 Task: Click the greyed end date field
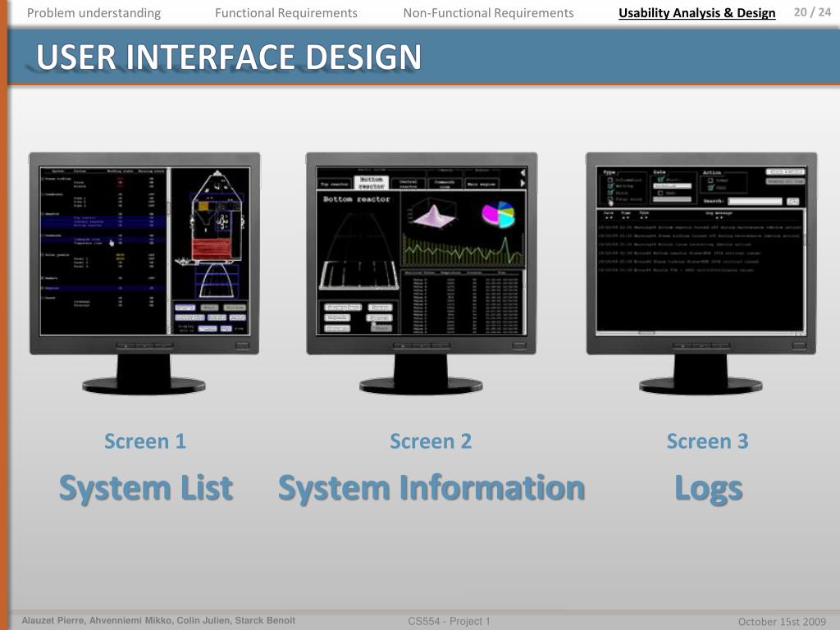673,199
